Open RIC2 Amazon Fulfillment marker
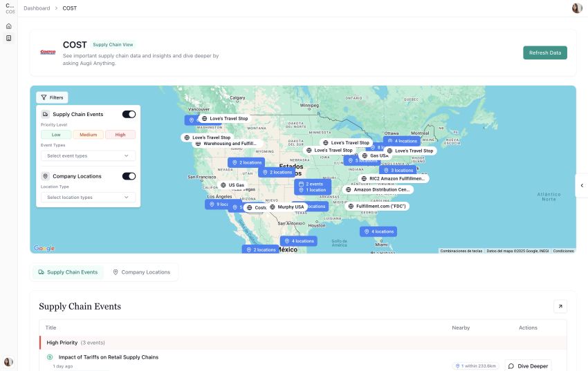Viewport: 588px width, 371px height. pyautogui.click(x=394, y=178)
